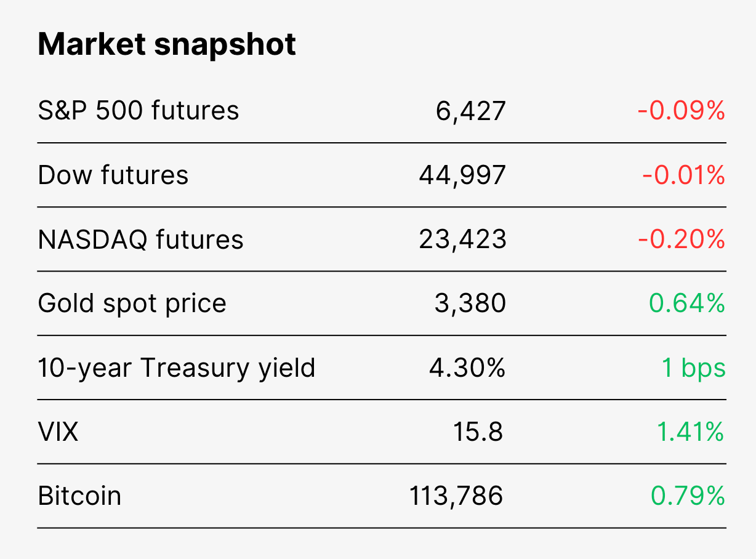Click the -0.20% NASDAQ change

(x=681, y=239)
